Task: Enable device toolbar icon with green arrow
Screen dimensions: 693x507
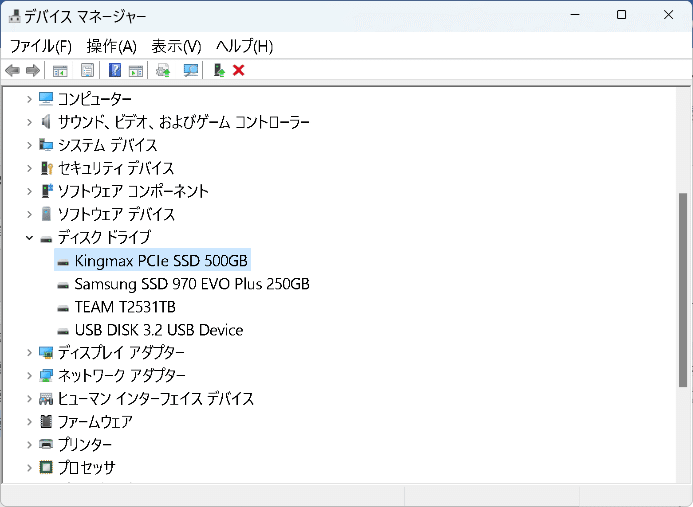Action: click(219, 70)
